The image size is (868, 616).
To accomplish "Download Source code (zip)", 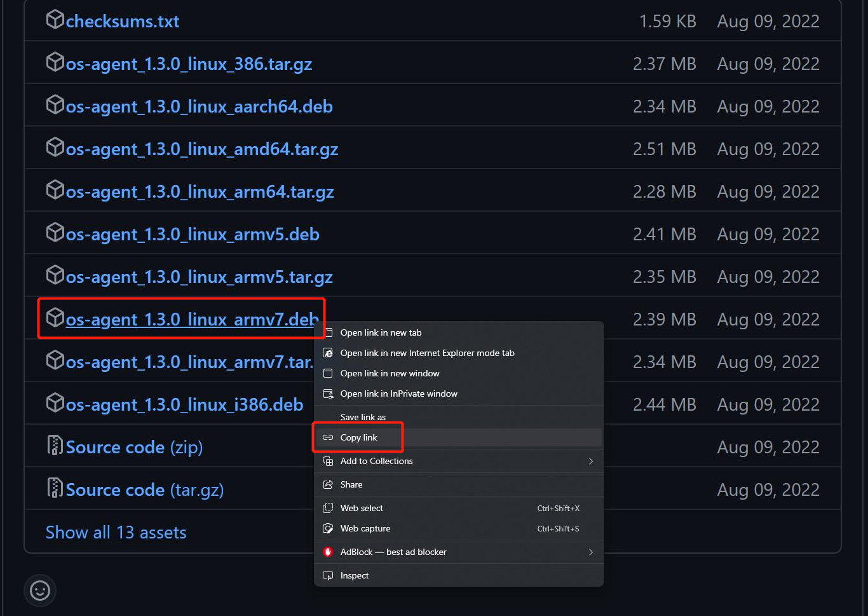I will (134, 447).
